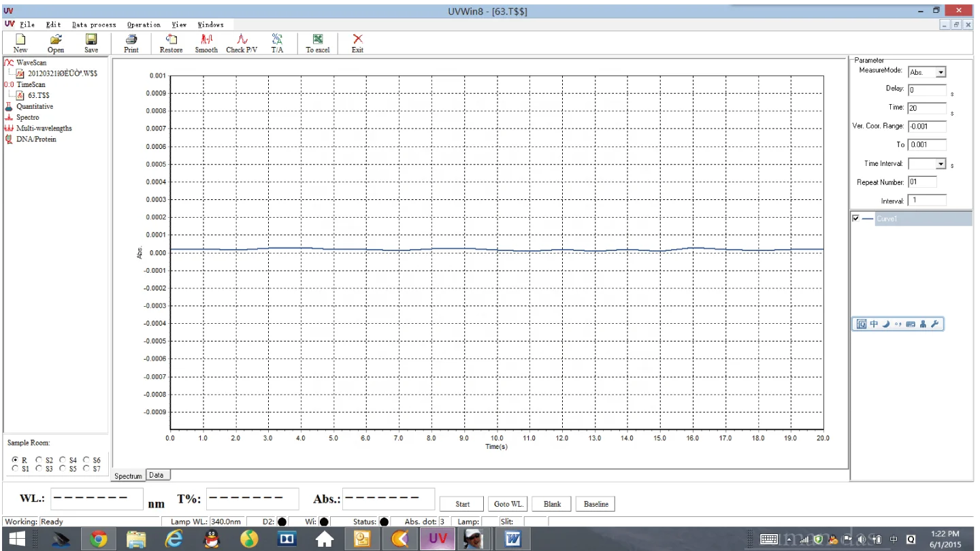Export data with the To excel icon

[317, 42]
